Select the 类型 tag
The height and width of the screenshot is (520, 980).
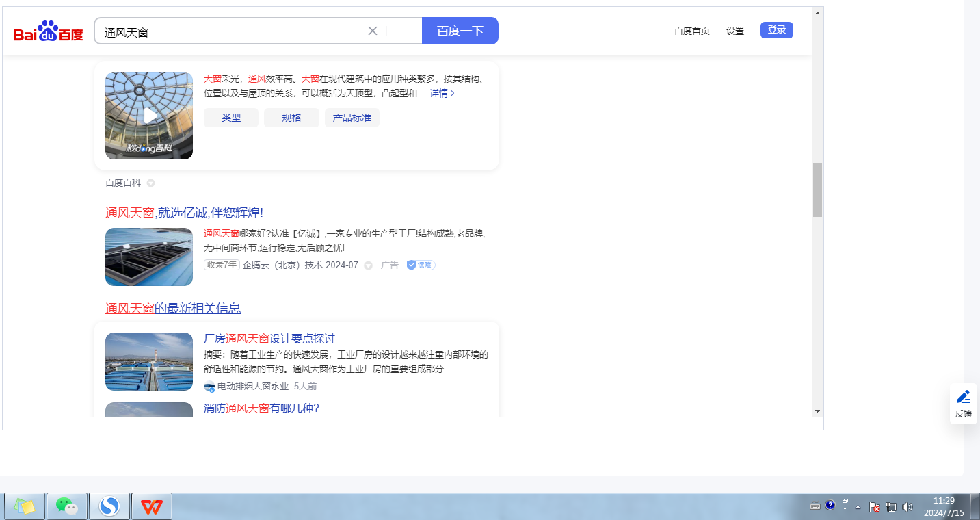[231, 118]
